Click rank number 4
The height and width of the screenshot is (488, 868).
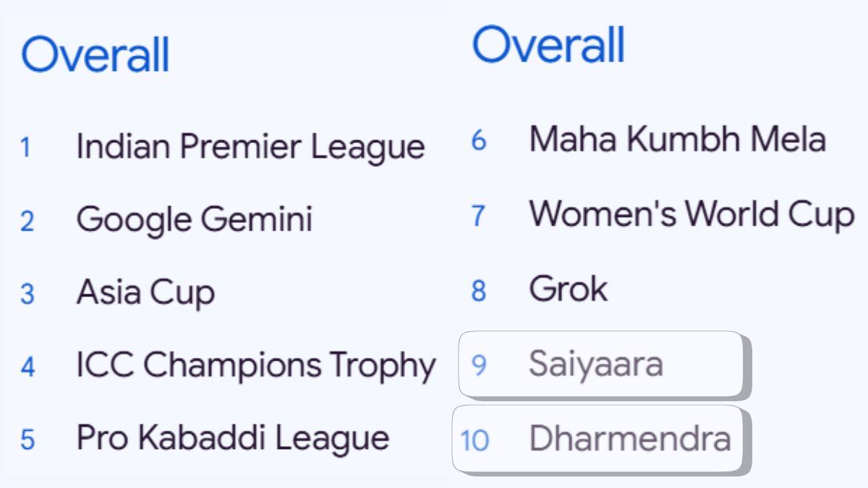tap(27, 367)
